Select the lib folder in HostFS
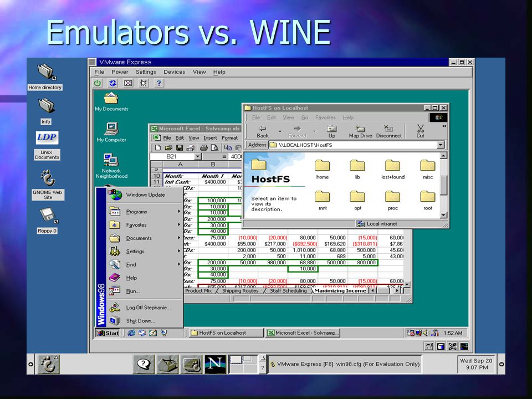 357,170
